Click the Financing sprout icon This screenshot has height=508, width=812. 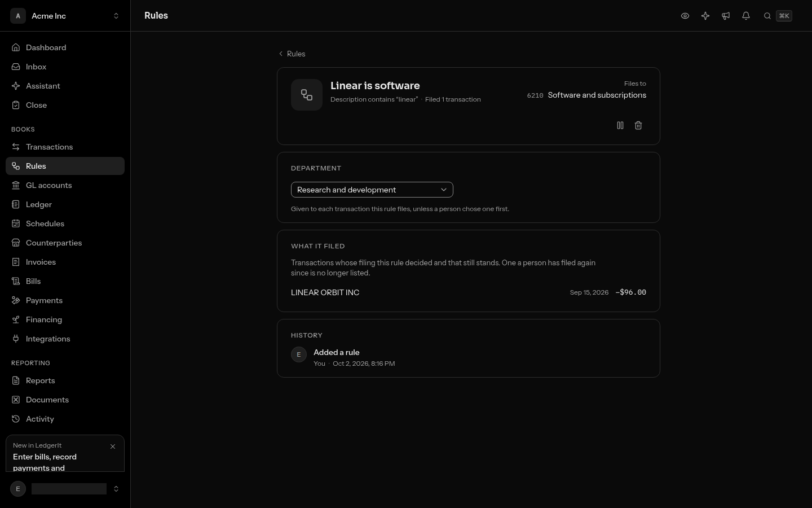click(16, 319)
